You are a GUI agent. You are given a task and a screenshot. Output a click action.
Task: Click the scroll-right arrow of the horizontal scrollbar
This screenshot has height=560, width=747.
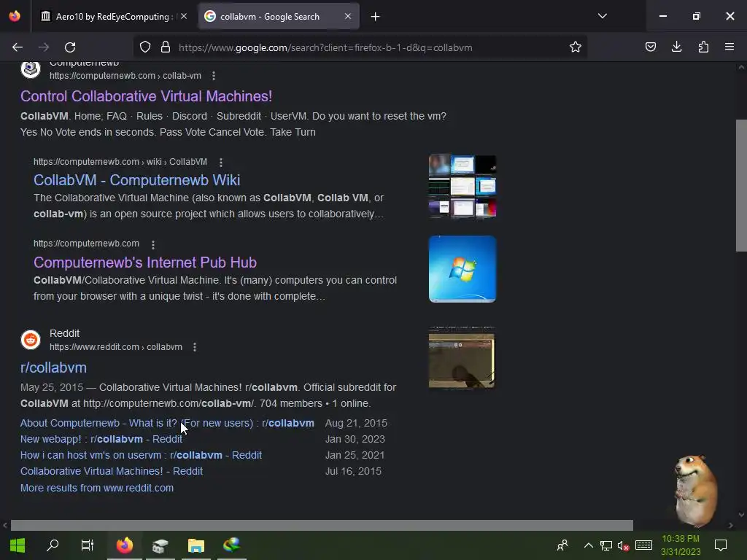(x=731, y=525)
